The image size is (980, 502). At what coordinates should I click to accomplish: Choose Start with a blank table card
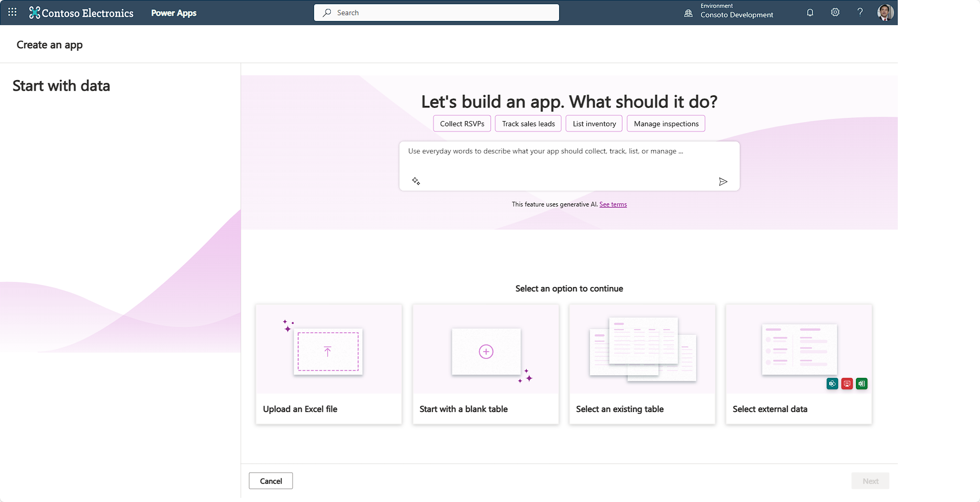[x=485, y=364]
